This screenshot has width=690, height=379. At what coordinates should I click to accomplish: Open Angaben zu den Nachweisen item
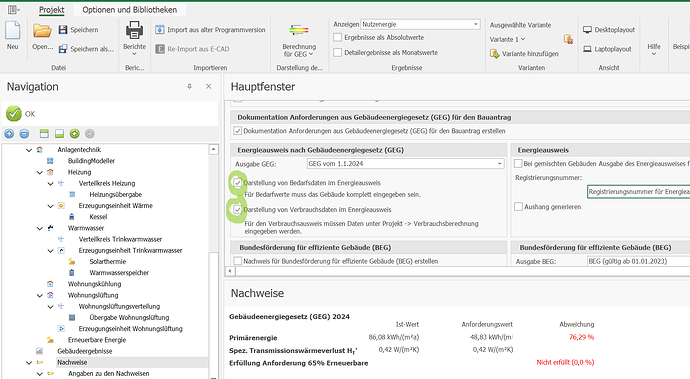coord(109,373)
